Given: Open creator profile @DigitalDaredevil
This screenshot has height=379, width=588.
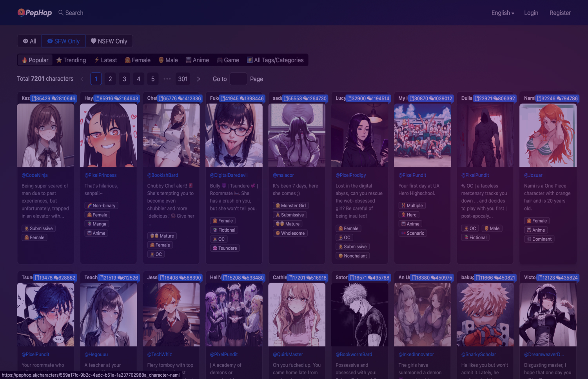Looking at the screenshot, I should tap(229, 175).
